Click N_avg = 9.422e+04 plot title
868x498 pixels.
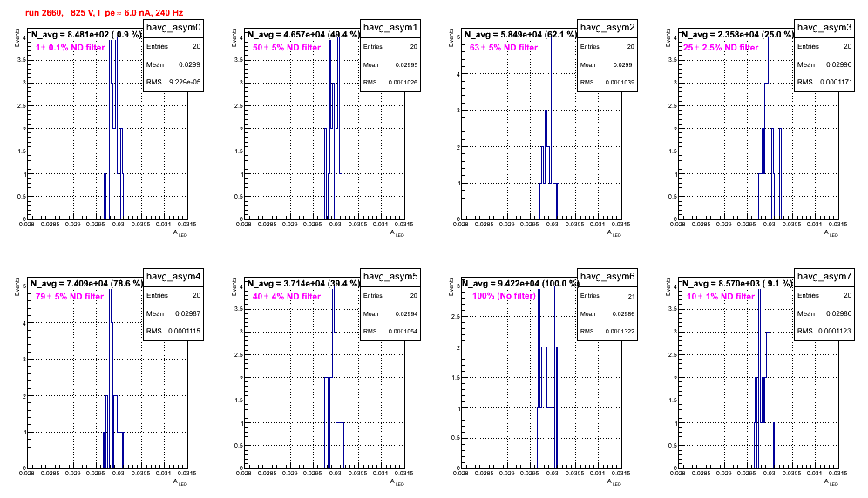(520, 283)
